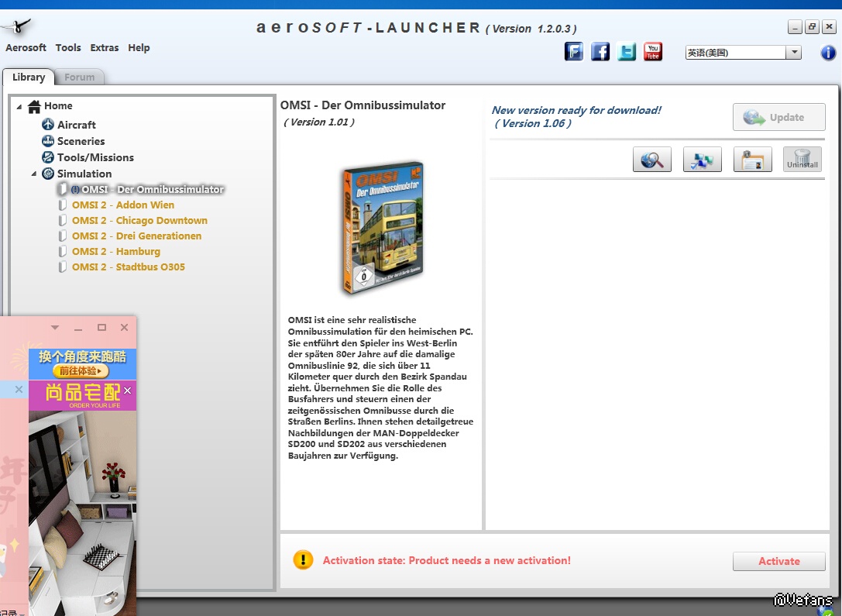Viewport: 842px width, 616px height.
Task: Minimize the ad popup window
Action: coord(78,328)
